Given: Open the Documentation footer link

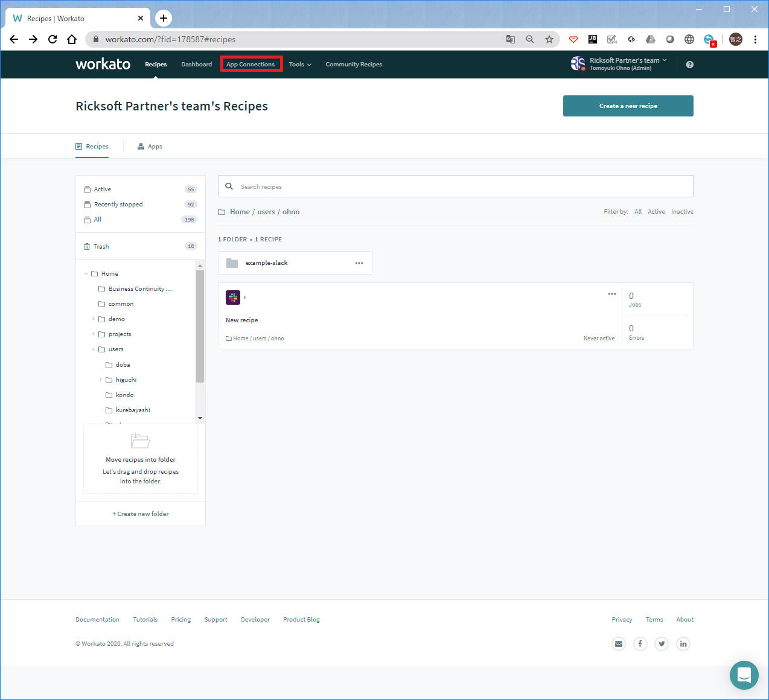Looking at the screenshot, I should click(97, 620).
